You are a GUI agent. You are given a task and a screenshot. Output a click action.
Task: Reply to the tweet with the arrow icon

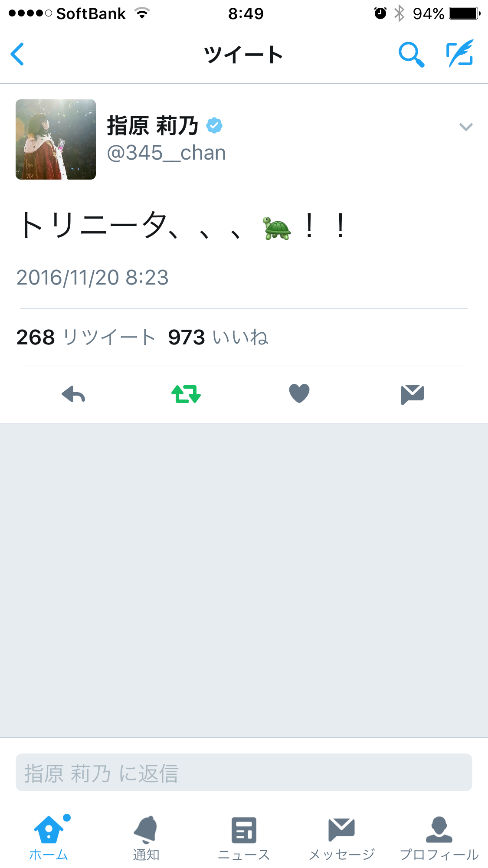point(73,394)
